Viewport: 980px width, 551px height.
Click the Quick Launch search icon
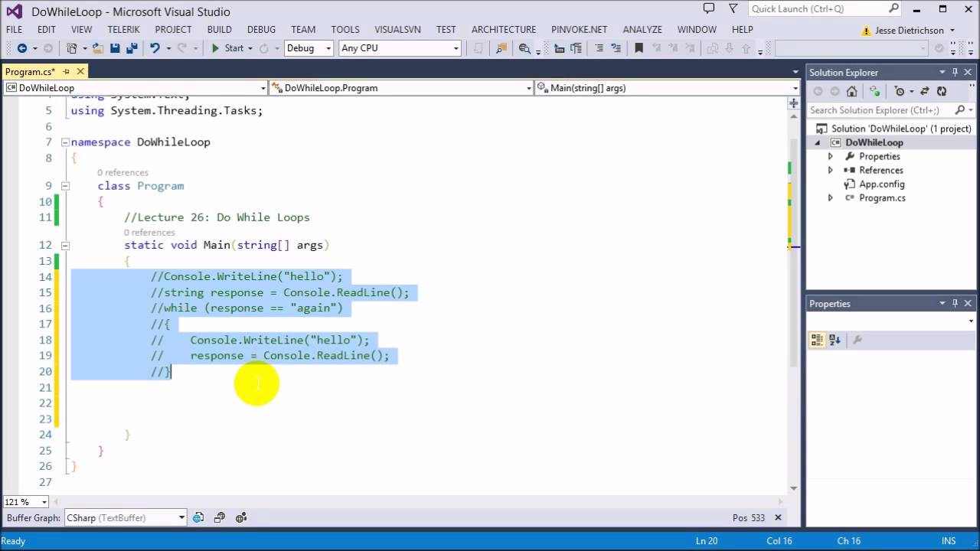tap(894, 8)
